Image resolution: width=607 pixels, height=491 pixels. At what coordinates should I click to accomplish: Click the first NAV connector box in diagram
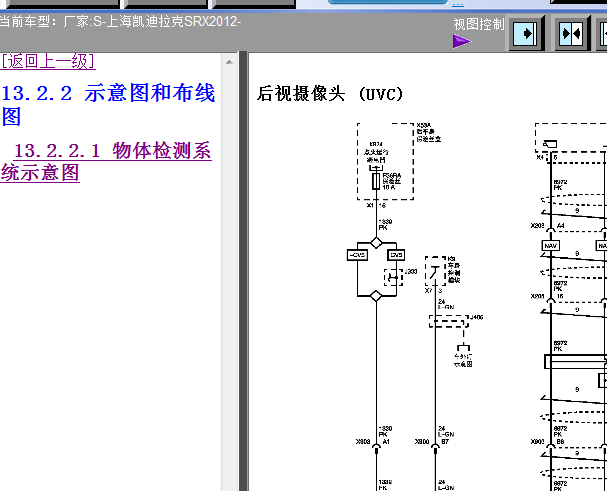pos(550,246)
